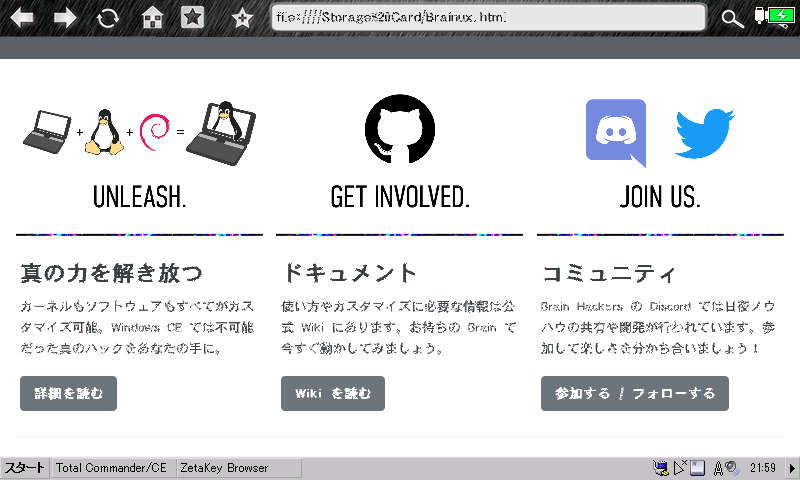This screenshot has height=480, width=800.
Task: Switch to ZetaKey Browser taskbar item
Action: click(239, 468)
